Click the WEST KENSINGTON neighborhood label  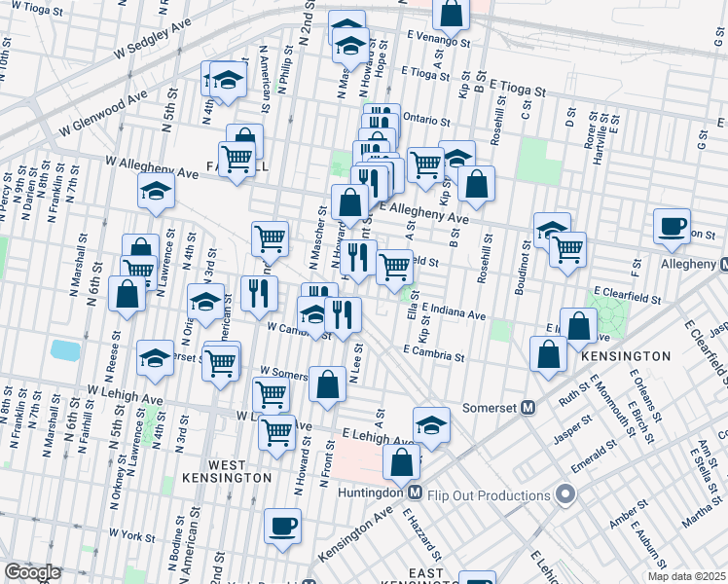pos(227,471)
